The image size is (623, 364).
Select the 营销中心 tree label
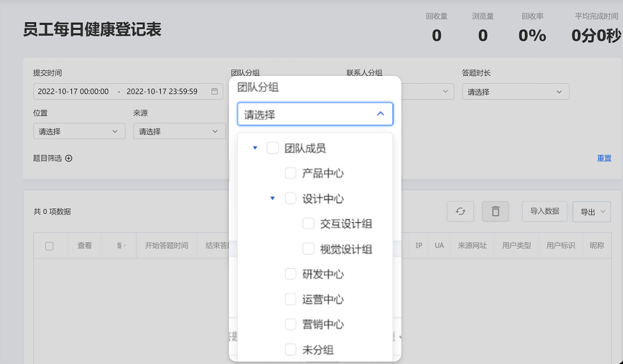pos(323,324)
